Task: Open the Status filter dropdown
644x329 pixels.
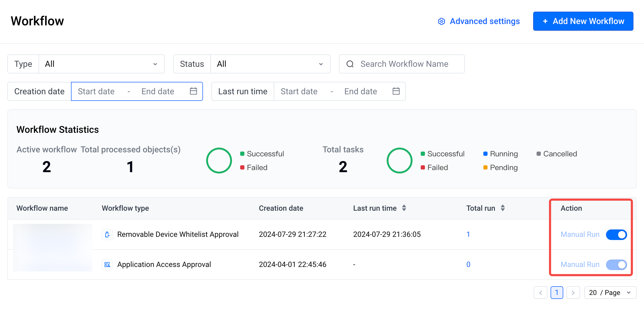Action: pyautogui.click(x=270, y=64)
